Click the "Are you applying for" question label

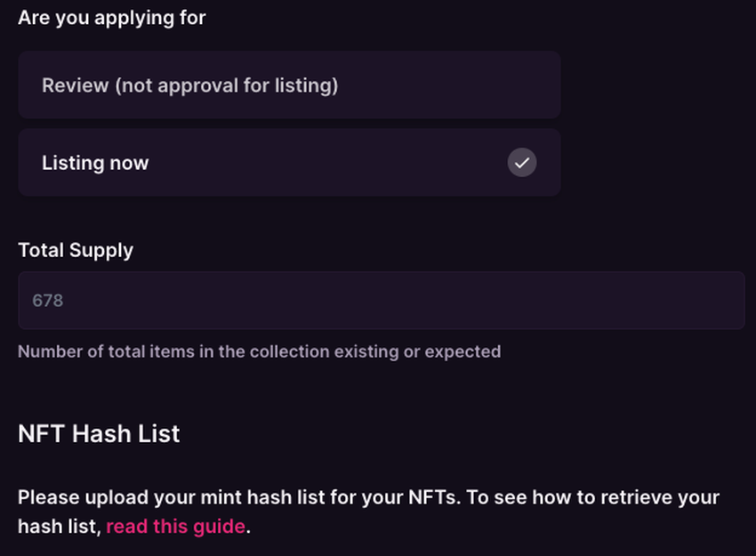pos(111,18)
